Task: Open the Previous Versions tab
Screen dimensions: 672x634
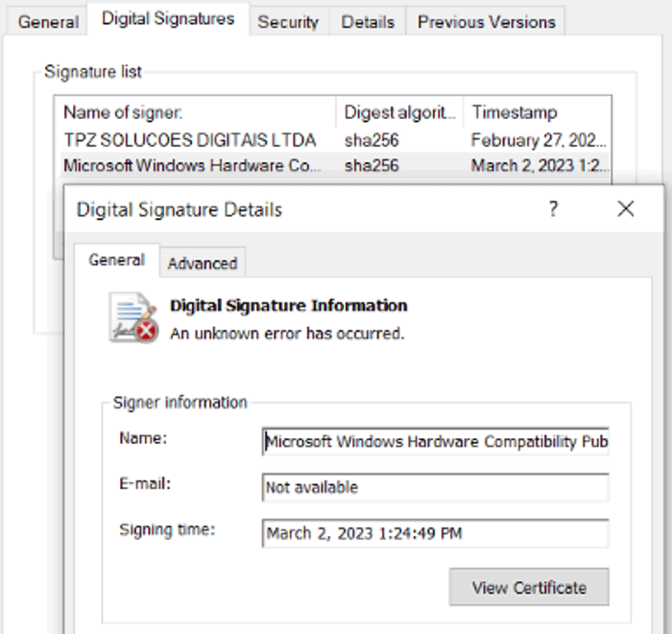Action: coord(486,21)
